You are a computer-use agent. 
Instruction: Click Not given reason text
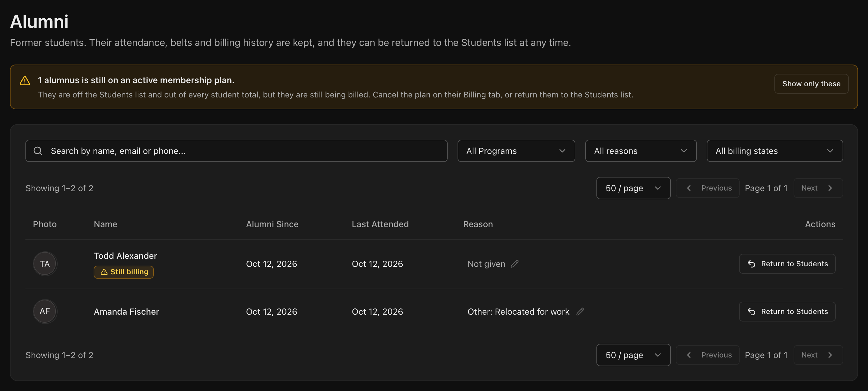coord(486,264)
